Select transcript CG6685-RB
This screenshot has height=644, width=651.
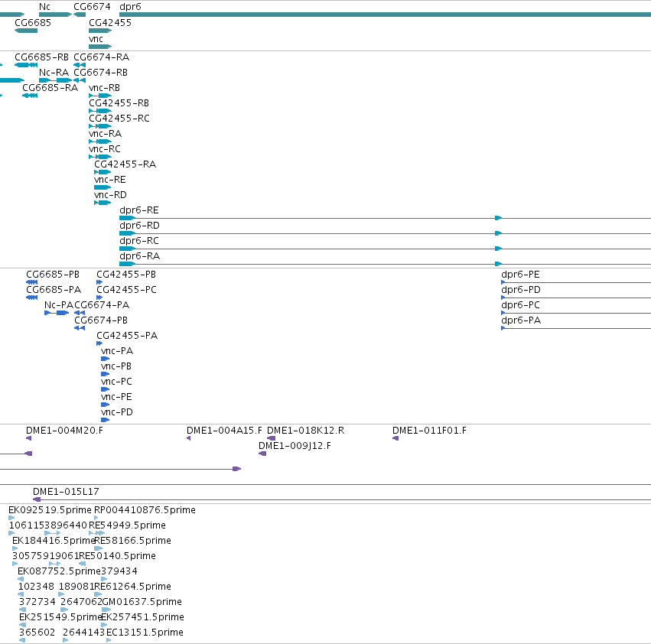41,57
